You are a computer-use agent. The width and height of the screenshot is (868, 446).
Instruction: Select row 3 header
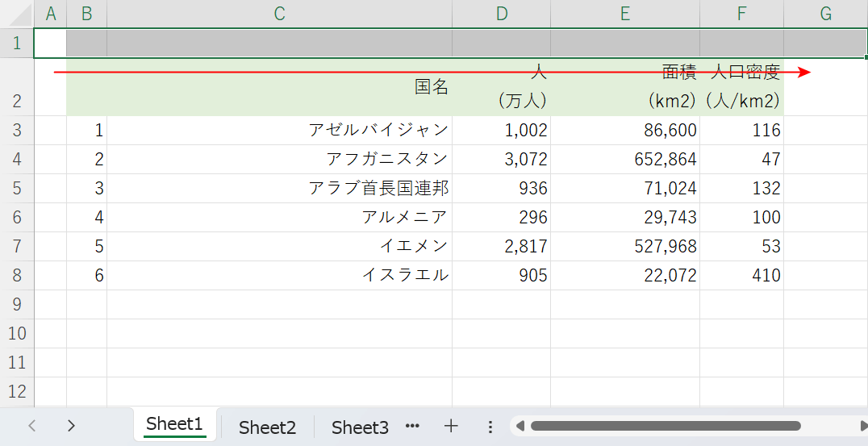(x=17, y=131)
